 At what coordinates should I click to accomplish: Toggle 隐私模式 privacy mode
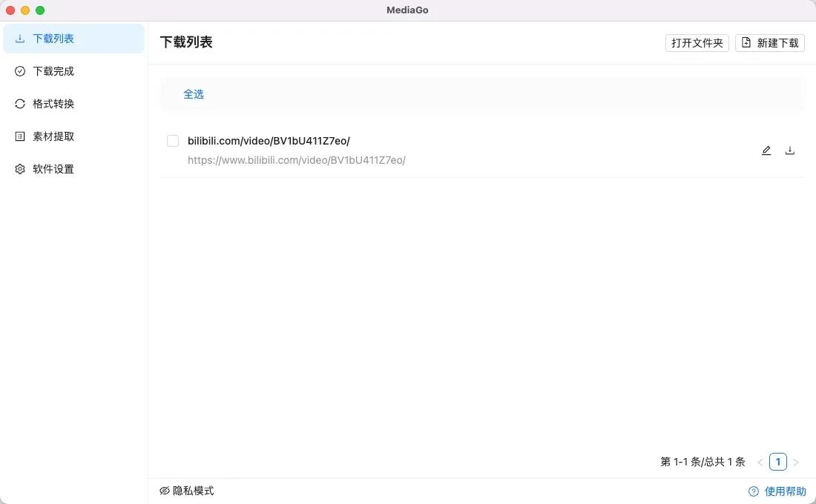pos(187,491)
